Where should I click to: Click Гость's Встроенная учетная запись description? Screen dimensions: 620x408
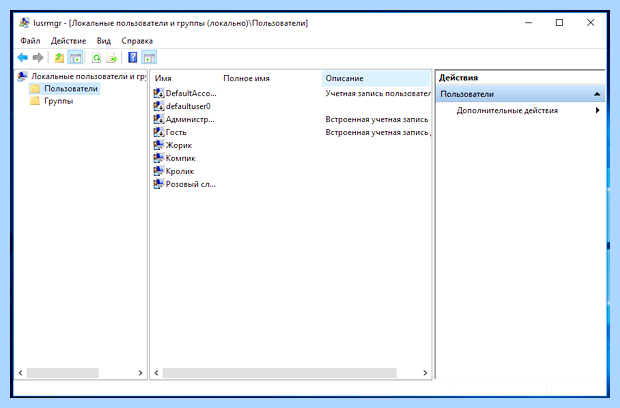click(378, 132)
